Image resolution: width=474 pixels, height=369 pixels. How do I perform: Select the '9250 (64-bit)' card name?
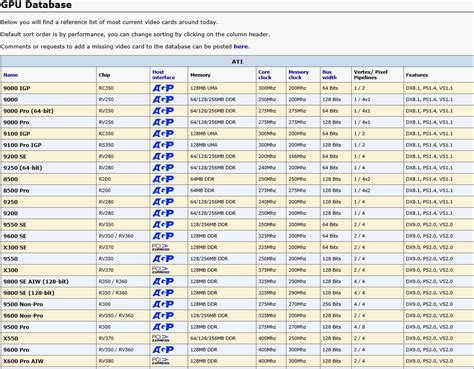point(23,168)
